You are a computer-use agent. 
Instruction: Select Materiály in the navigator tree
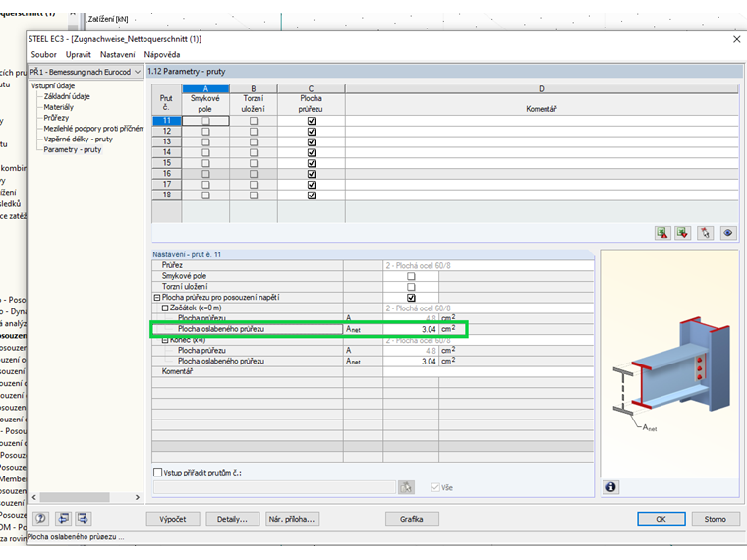[59, 107]
